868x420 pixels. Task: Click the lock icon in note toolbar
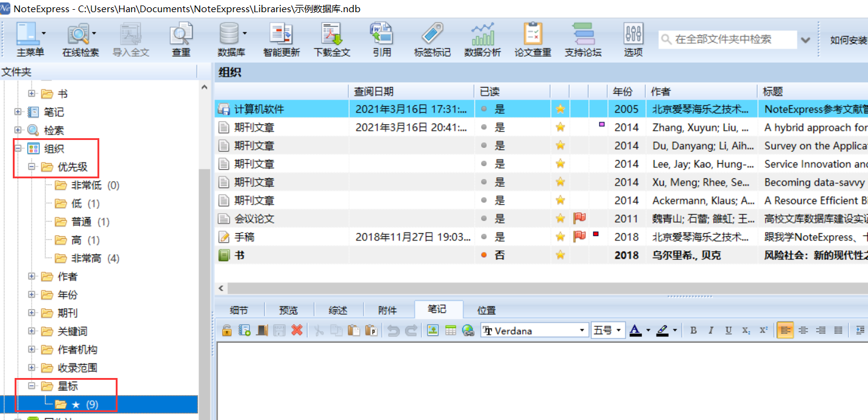[x=227, y=331]
